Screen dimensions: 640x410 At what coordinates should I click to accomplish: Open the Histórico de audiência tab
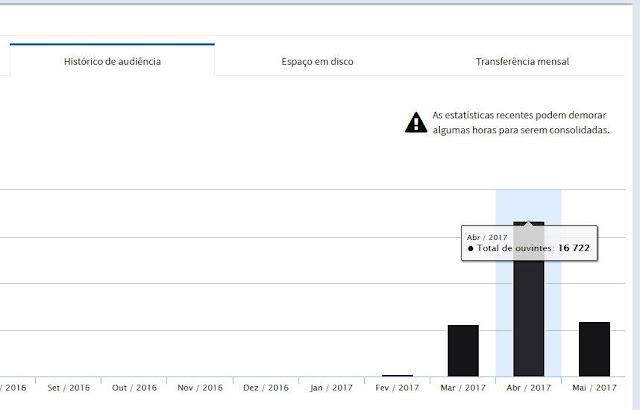point(112,60)
